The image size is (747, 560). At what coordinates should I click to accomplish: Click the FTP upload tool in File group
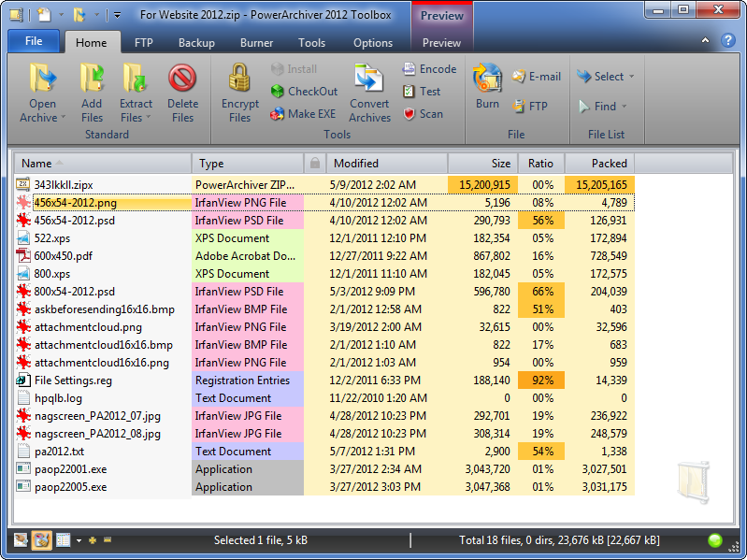(x=530, y=106)
